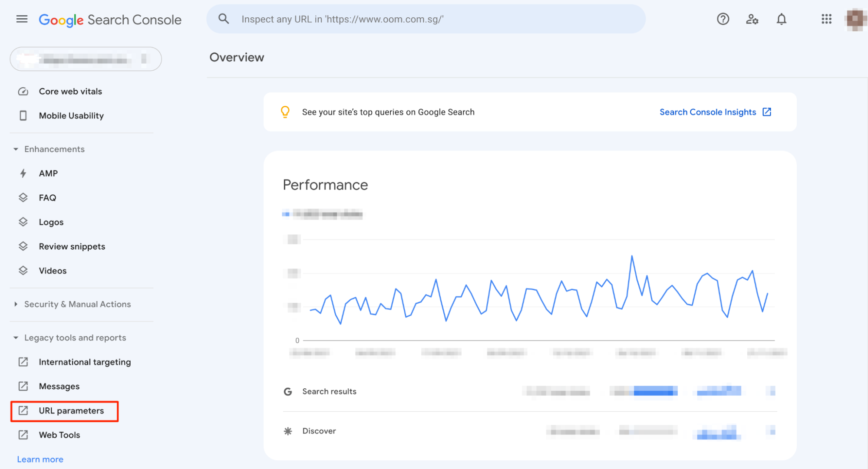Click the Web Tools external-link icon
Image resolution: width=868 pixels, height=469 pixels.
[x=23, y=435]
